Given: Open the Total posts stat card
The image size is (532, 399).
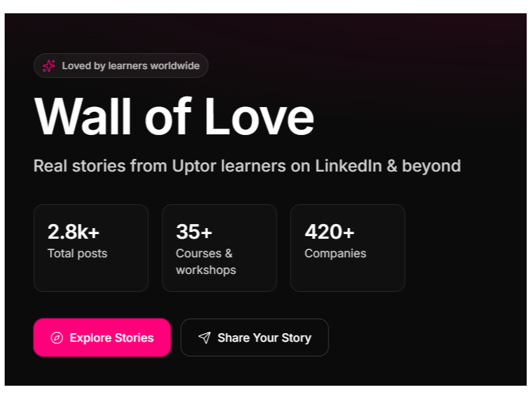Looking at the screenshot, I should (x=90, y=247).
